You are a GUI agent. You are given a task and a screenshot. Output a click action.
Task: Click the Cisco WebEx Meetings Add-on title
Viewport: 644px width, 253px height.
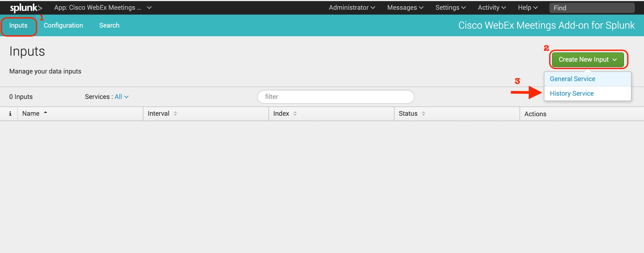[x=546, y=25]
